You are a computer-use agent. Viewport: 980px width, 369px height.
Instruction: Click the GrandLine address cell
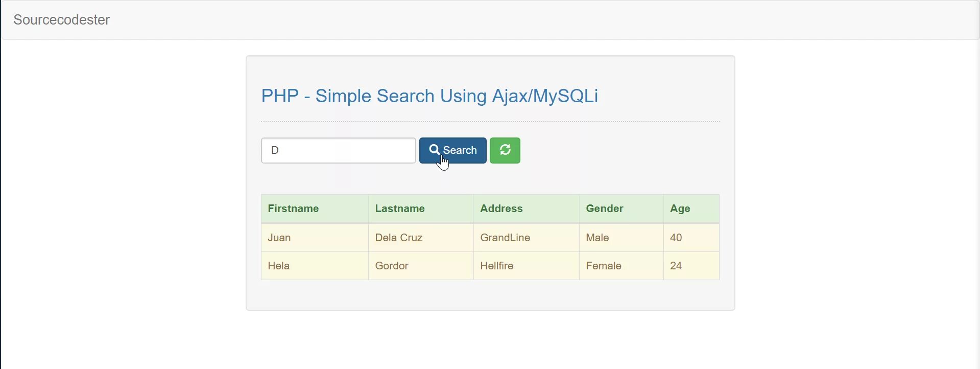[x=505, y=238]
